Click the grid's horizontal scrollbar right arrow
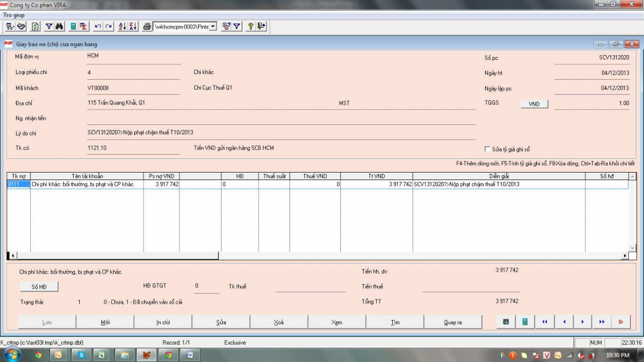 [x=625, y=256]
